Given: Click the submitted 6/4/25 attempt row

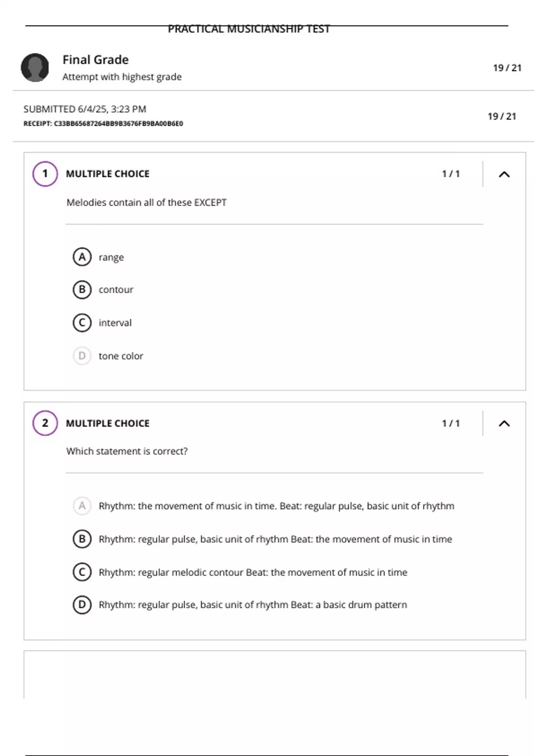Looking at the screenshot, I should tap(85, 109).
